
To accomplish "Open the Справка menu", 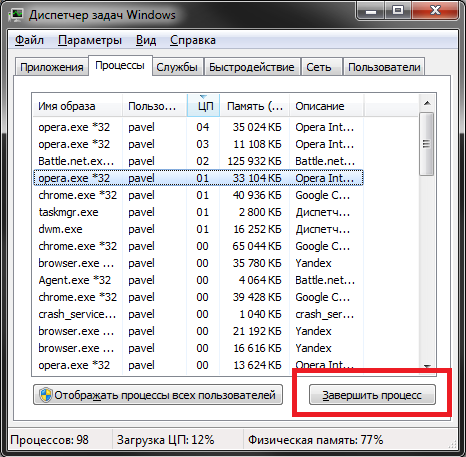I will click(x=193, y=40).
